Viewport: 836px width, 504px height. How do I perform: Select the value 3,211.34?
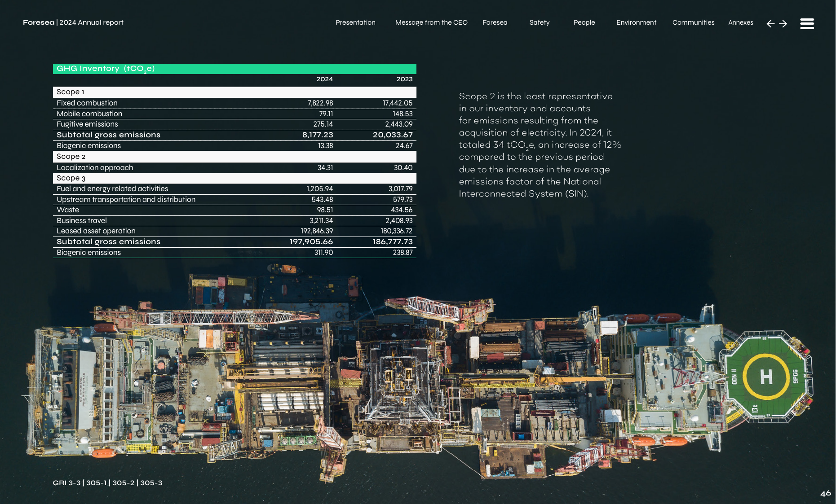coord(321,220)
